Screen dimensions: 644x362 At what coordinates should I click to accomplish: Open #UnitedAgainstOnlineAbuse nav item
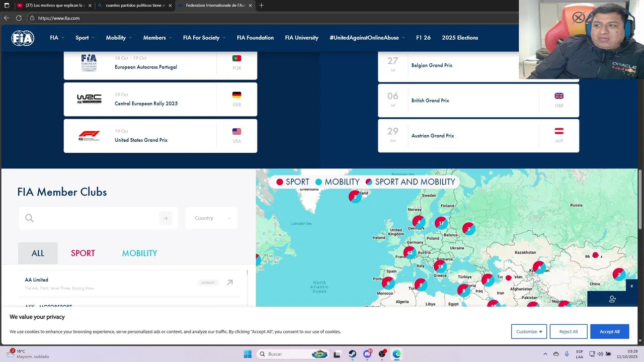pos(367,38)
